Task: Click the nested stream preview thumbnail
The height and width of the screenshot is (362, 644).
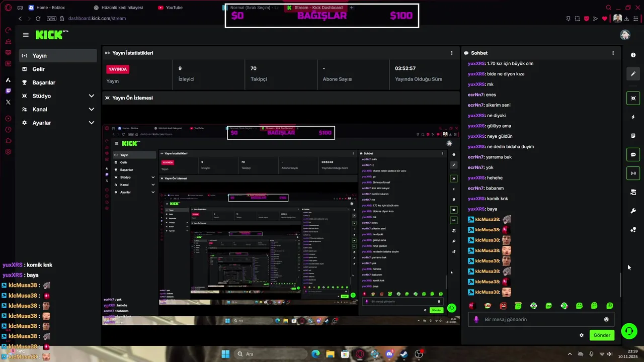Action: [x=281, y=224]
